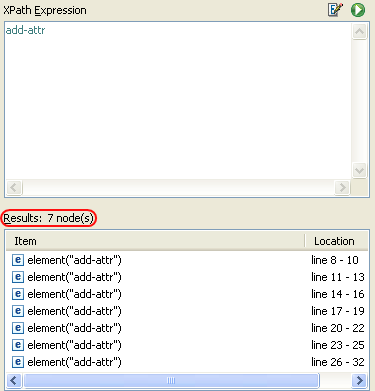Image resolution: width=375 pixels, height=391 pixels.
Task: Click the Item column header
Action: 155,241
